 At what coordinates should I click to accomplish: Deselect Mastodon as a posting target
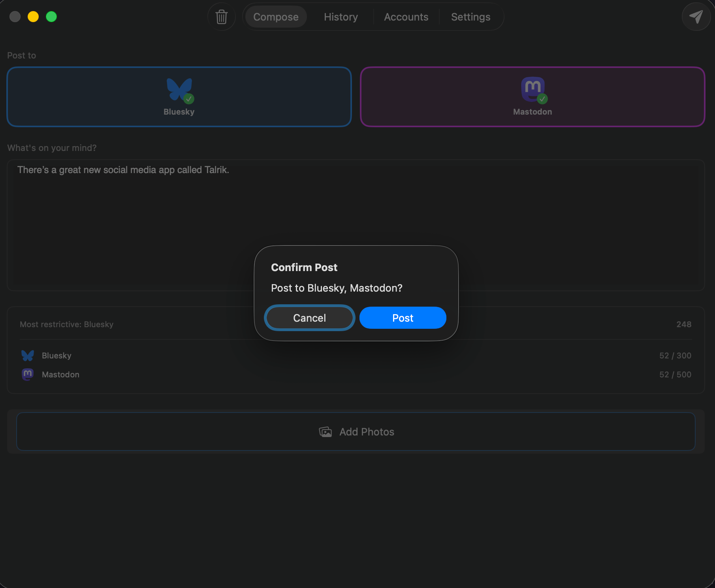tap(532, 96)
